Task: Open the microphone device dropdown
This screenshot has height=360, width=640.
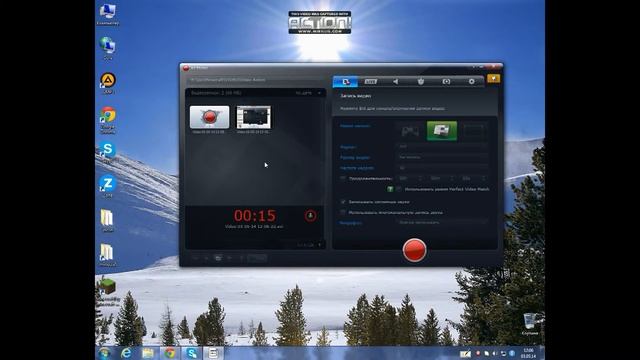Action: [x=442, y=222]
